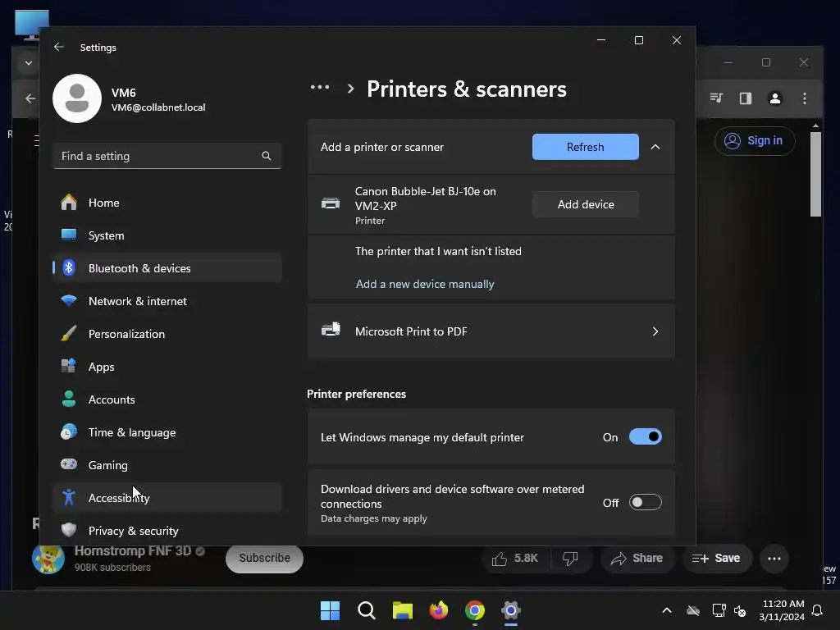This screenshot has width=840, height=630.
Task: Switch to Chrome from the taskbar
Action: [475, 610]
